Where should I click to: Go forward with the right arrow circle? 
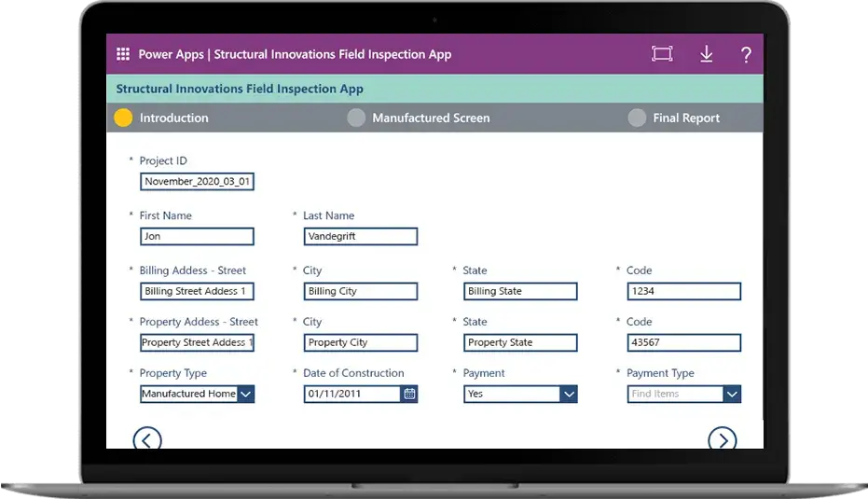pyautogui.click(x=723, y=439)
